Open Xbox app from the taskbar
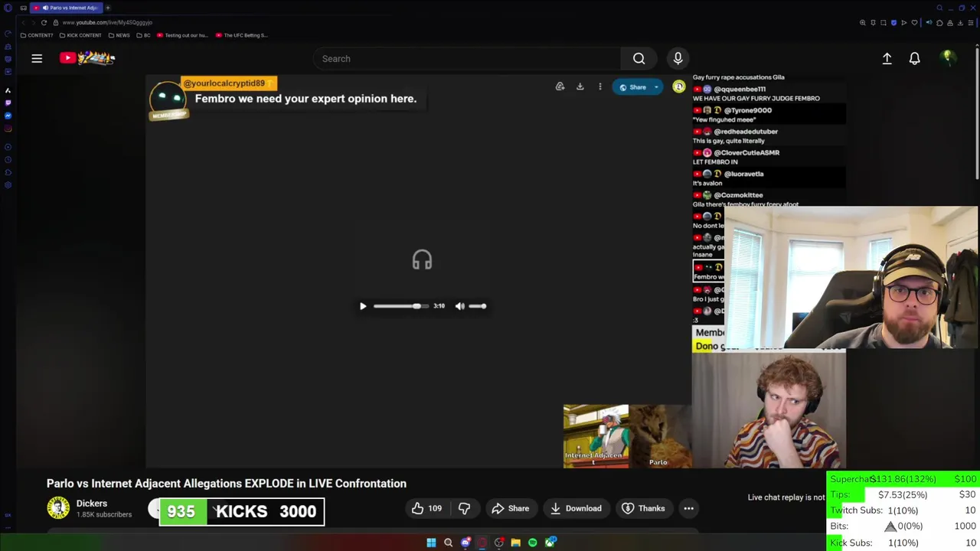Image resolution: width=980 pixels, height=551 pixels. click(x=550, y=543)
